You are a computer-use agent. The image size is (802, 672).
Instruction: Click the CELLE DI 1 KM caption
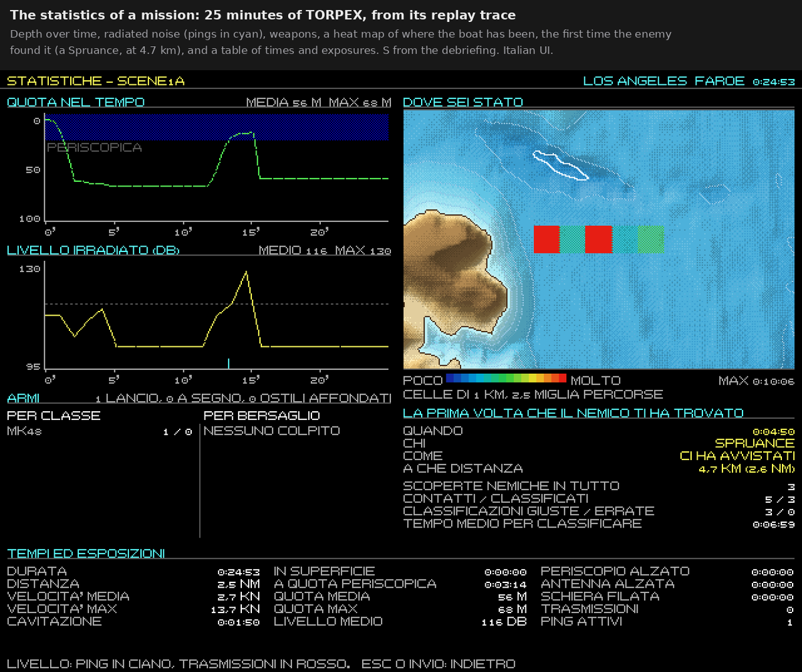pyautogui.click(x=533, y=395)
